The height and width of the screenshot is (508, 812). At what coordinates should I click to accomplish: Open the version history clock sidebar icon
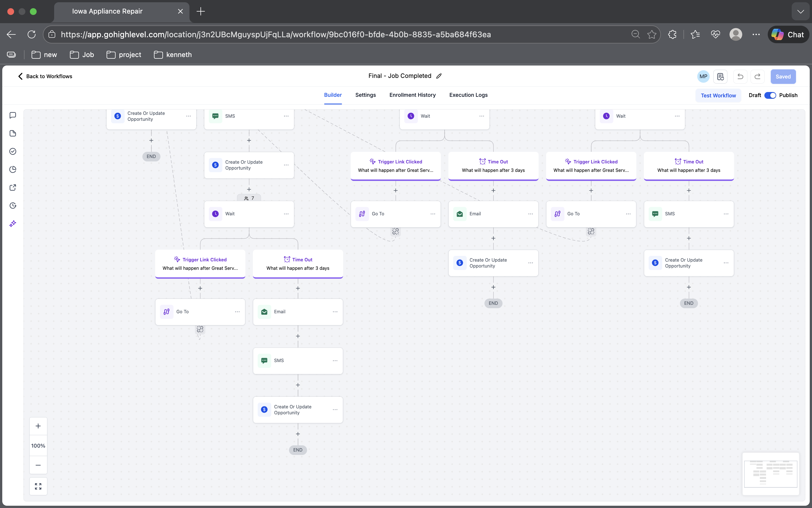coord(13,206)
